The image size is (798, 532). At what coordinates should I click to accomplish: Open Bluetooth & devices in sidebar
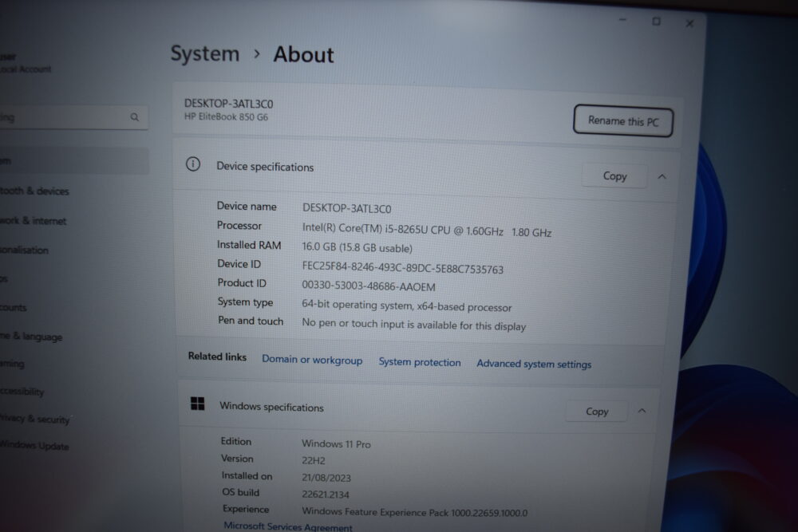click(34, 191)
